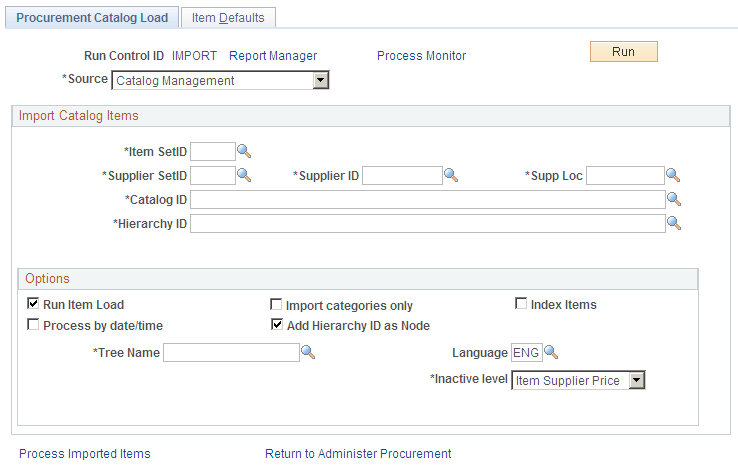
Task: Open the Supp Loc lookup icon
Action: tap(673, 175)
